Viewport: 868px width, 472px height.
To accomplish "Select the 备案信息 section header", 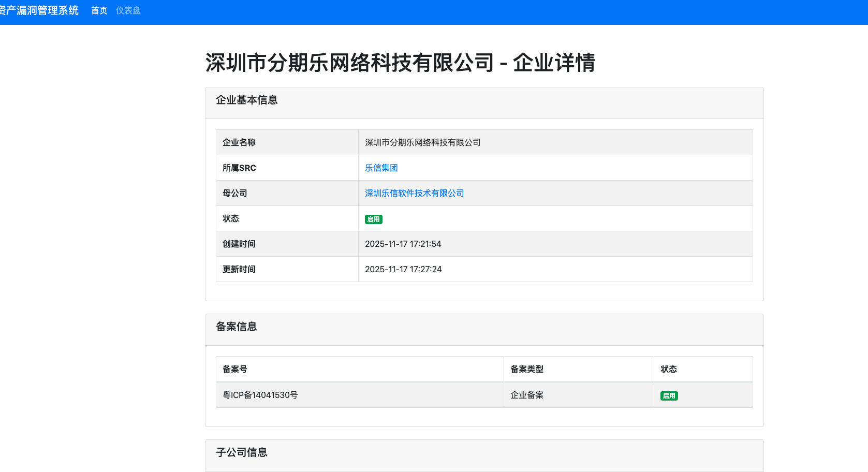I will 236,327.
